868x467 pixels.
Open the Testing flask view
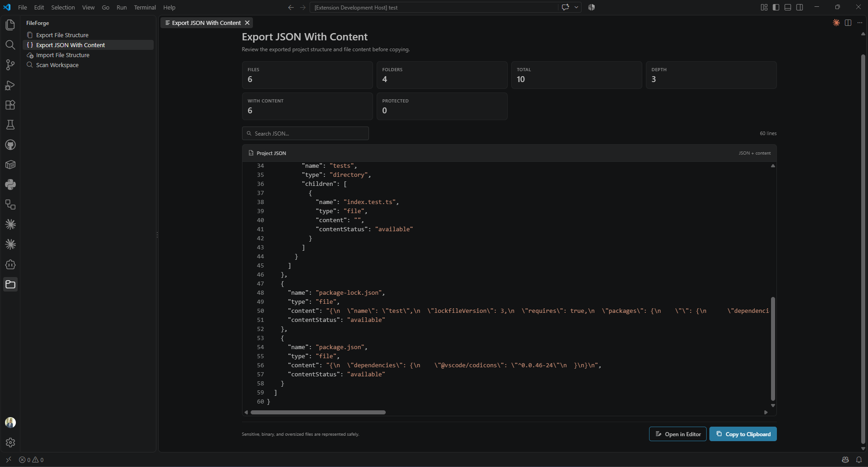click(10, 125)
